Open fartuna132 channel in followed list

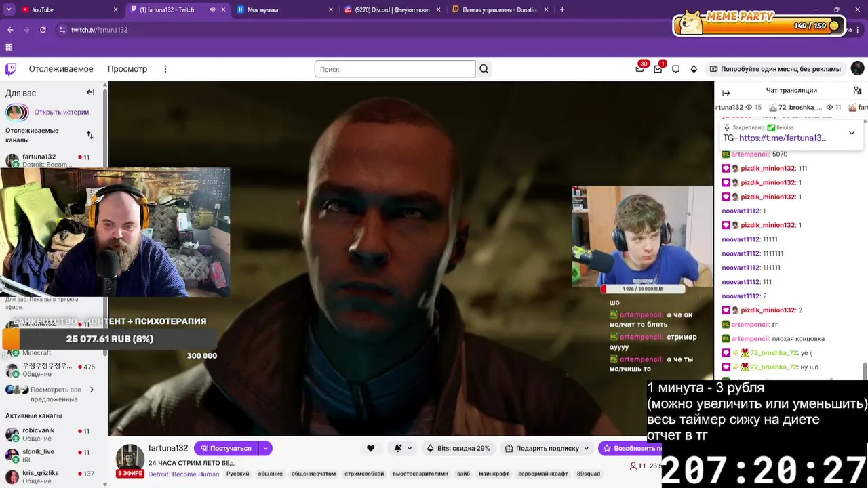coord(52,160)
